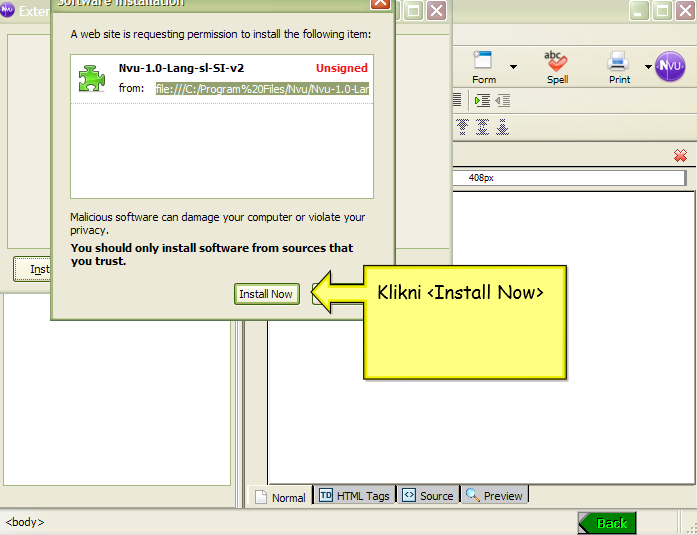
Task: Click the green puzzle piece extension icon
Action: 92,79
